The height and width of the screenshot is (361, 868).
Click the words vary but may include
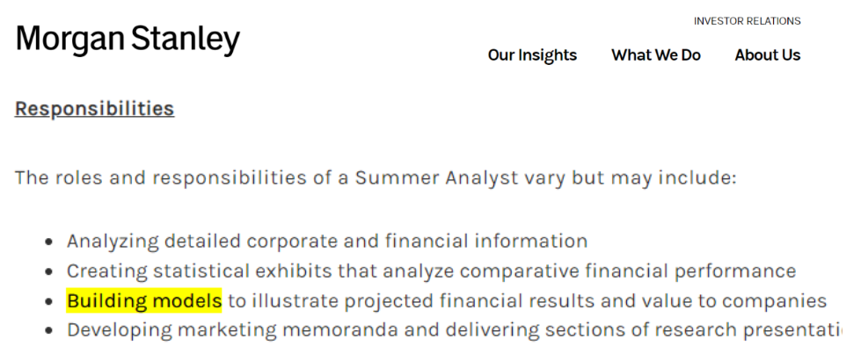pyautogui.click(x=630, y=178)
